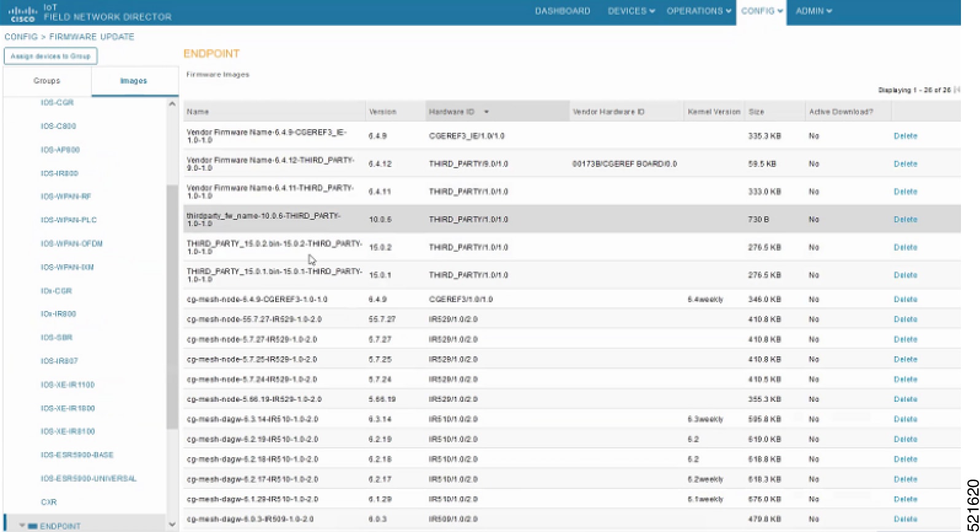Click the CONFIG > FIRMWARE UPDATE breadcrumb

69,37
